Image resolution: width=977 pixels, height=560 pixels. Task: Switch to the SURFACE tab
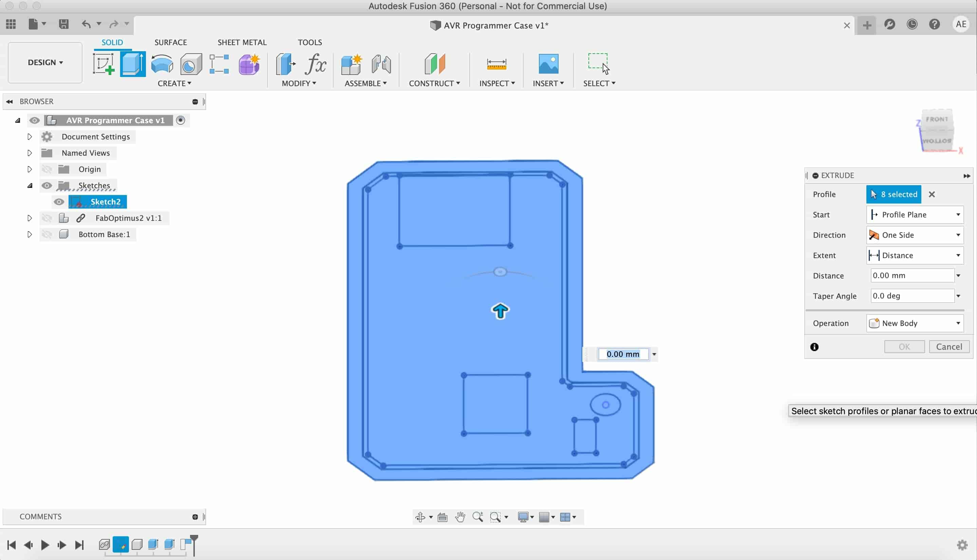[x=170, y=42]
